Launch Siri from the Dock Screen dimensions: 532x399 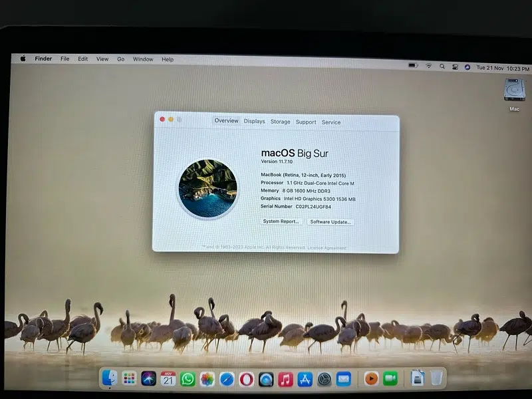click(148, 378)
